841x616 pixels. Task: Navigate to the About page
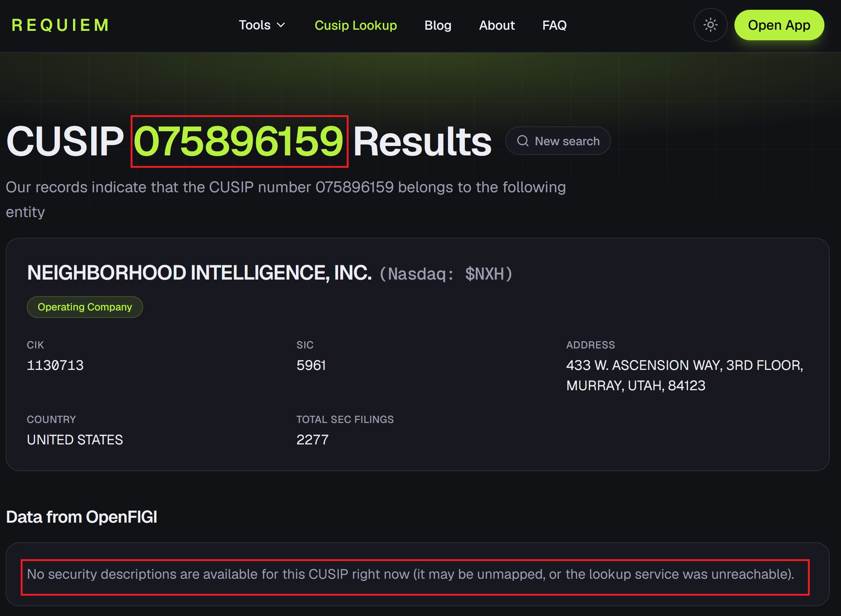[x=497, y=25]
